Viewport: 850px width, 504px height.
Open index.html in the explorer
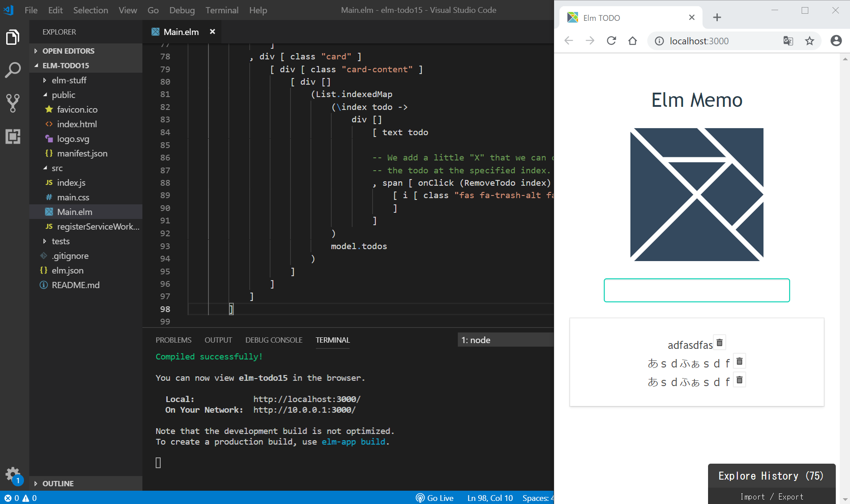pos(86,124)
